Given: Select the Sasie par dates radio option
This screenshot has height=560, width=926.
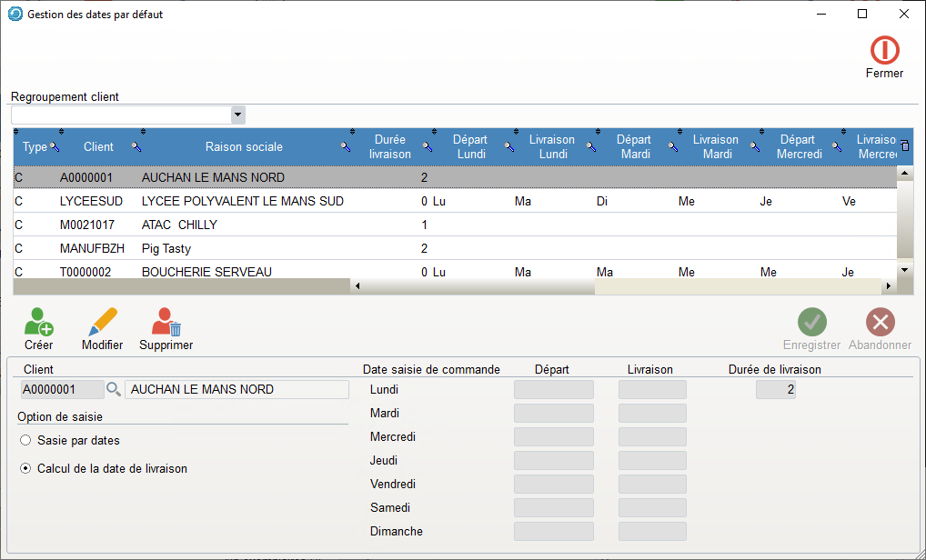Looking at the screenshot, I should click(x=26, y=441).
